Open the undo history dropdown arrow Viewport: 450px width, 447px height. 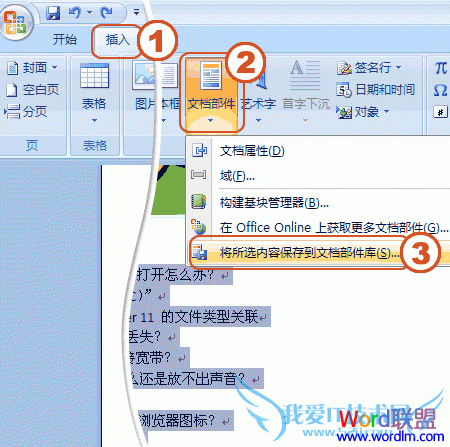(x=89, y=13)
